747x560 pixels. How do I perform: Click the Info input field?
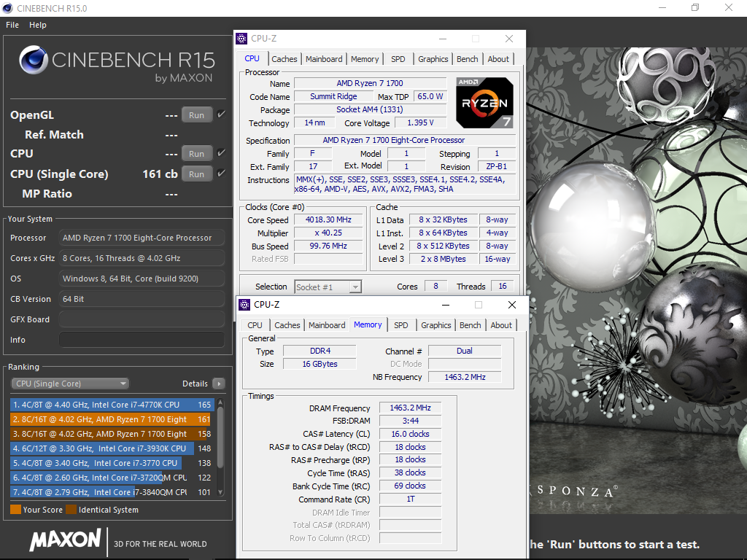[142, 340]
